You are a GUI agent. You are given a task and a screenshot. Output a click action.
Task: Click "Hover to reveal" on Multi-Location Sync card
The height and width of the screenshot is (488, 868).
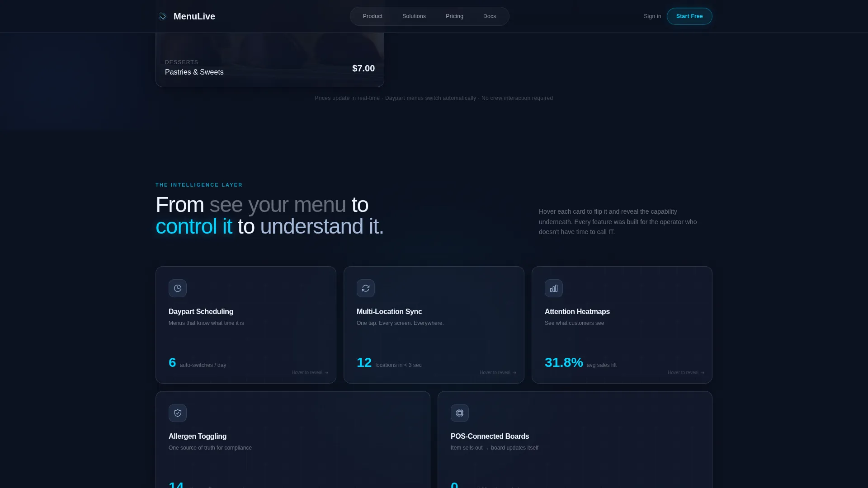498,373
